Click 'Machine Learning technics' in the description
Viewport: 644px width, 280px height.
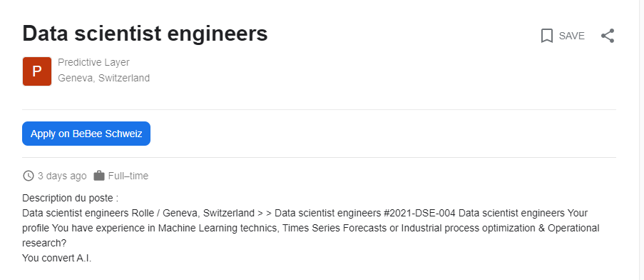[x=218, y=228]
